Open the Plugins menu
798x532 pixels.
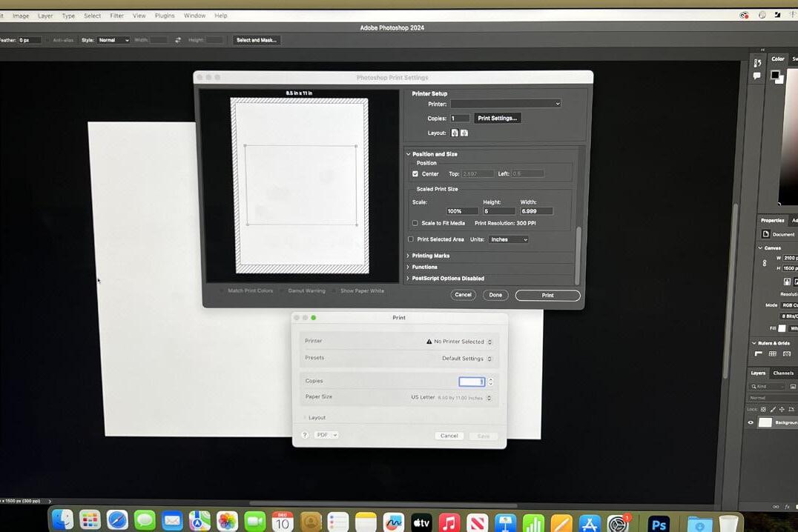(165, 16)
